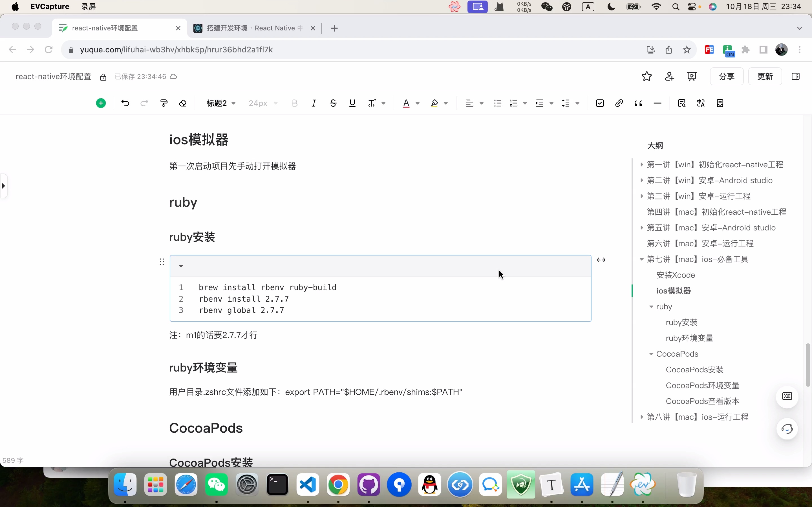Insert a task list checkbox
Image resolution: width=812 pixels, height=507 pixels.
pos(600,103)
